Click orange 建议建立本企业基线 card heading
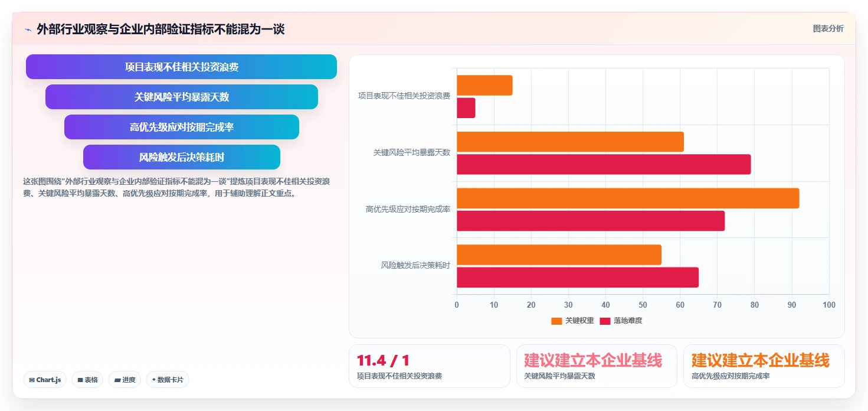This screenshot has height=411, width=868. click(761, 360)
